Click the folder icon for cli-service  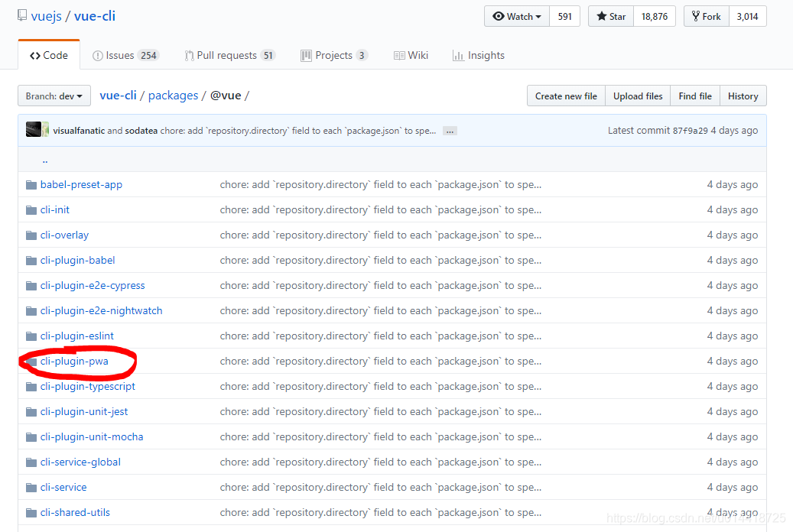pos(31,488)
